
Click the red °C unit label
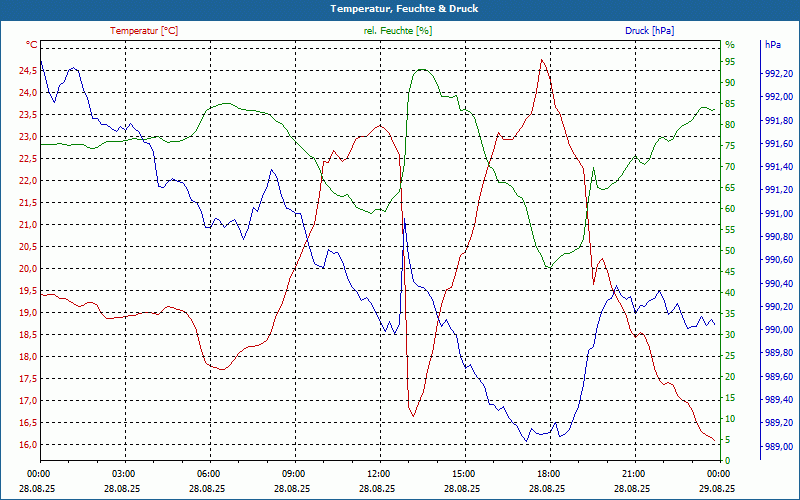pos(32,45)
